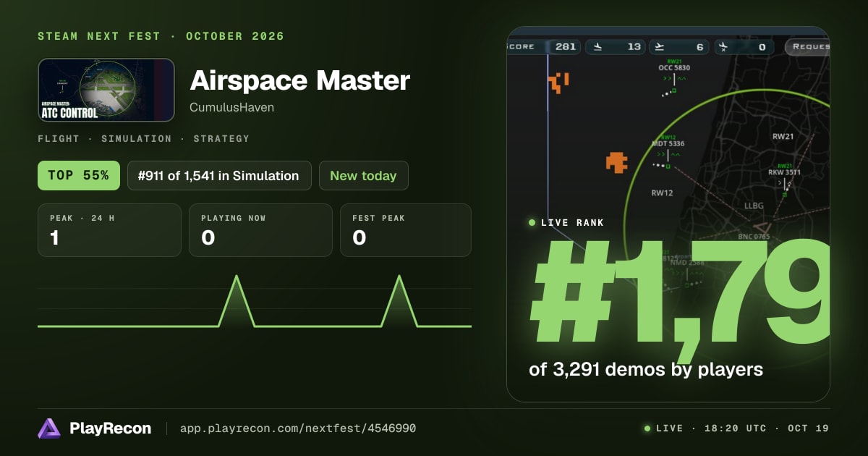Click the takeoff plane icon showing 6

(x=659, y=46)
